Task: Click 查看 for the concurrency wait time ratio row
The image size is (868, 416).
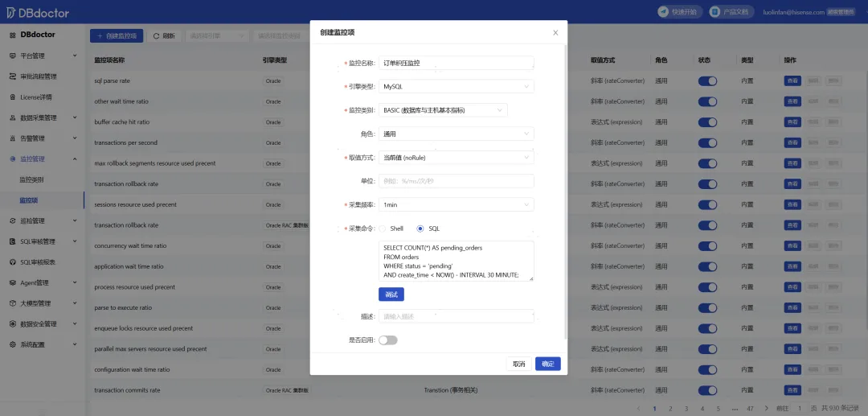Action: pos(792,246)
